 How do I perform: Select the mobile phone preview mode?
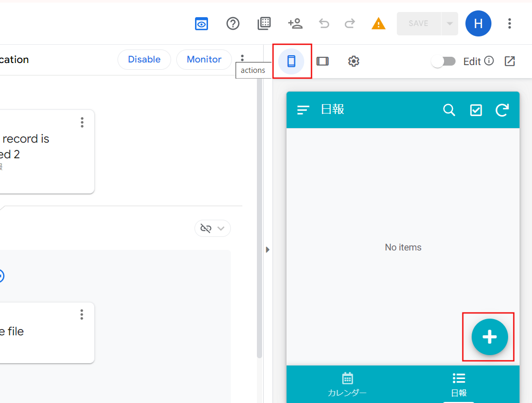click(x=292, y=61)
